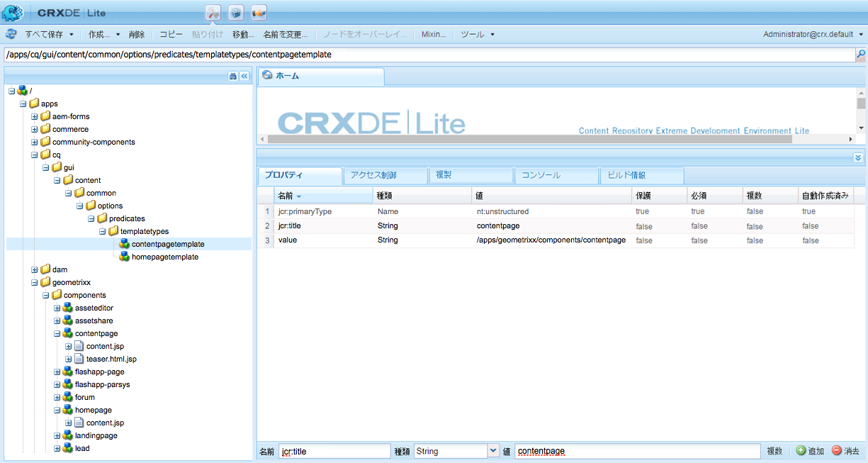
Task: Expand the flashapp-page node
Action: click(x=57, y=372)
